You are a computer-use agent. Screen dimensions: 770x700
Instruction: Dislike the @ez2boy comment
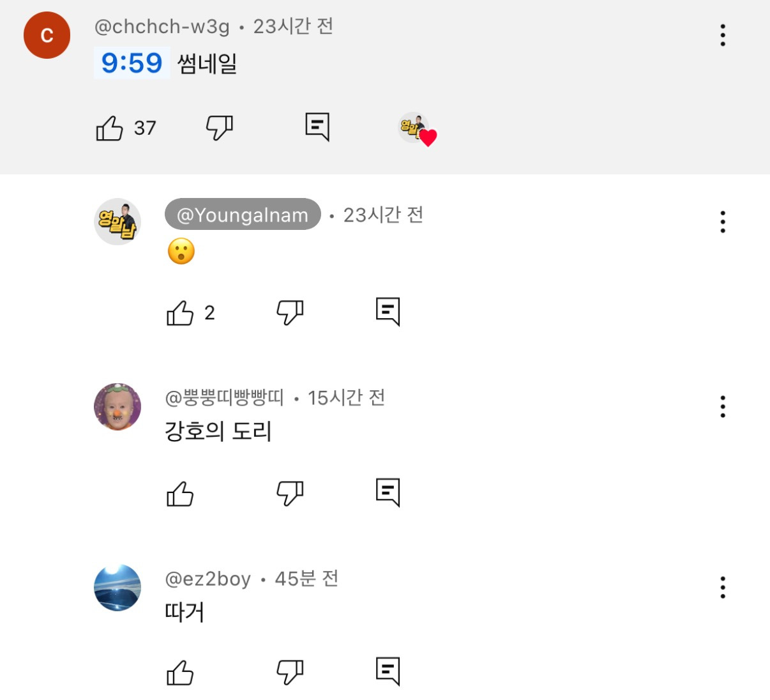290,672
